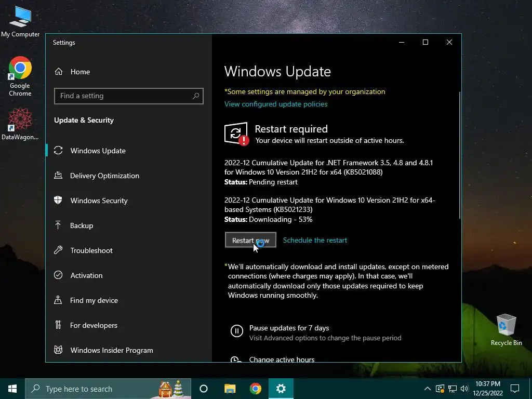Go to Home in Settings

pyautogui.click(x=80, y=72)
